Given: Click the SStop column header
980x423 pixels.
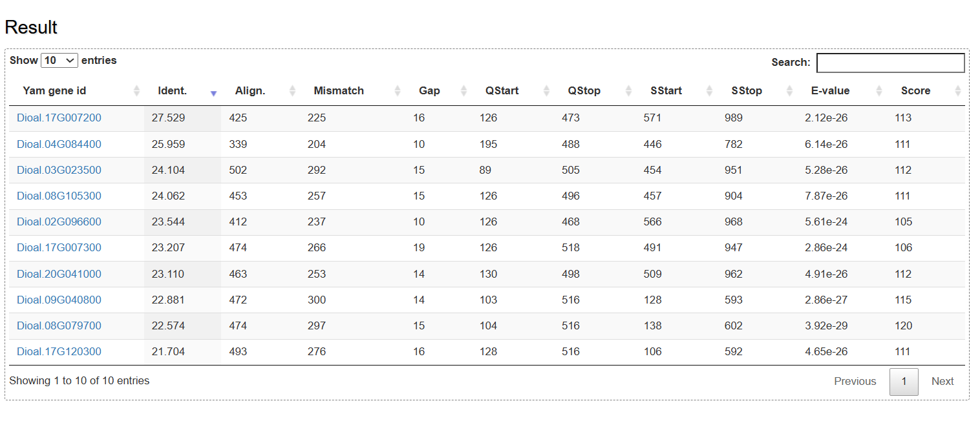Looking at the screenshot, I should pos(747,91).
